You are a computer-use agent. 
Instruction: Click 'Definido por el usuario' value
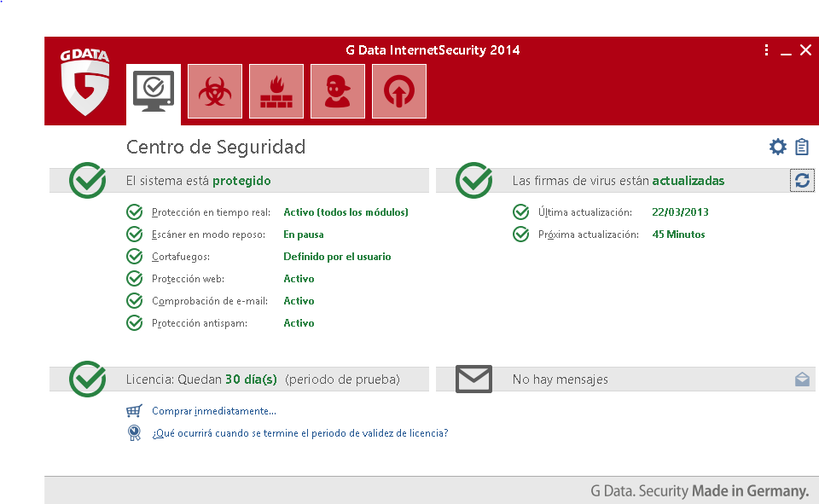(x=338, y=257)
